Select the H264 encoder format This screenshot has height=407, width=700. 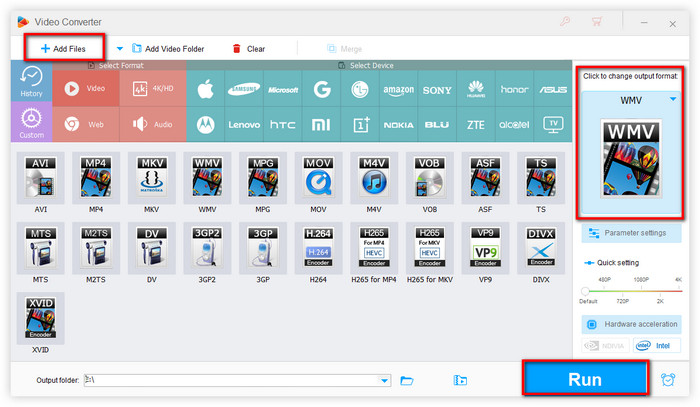tap(318, 248)
